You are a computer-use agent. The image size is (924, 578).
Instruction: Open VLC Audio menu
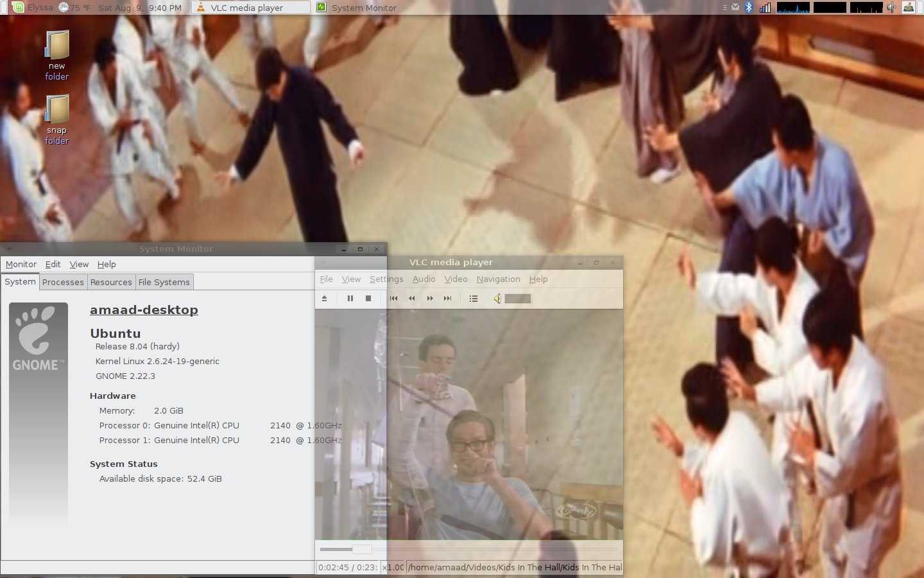424,279
